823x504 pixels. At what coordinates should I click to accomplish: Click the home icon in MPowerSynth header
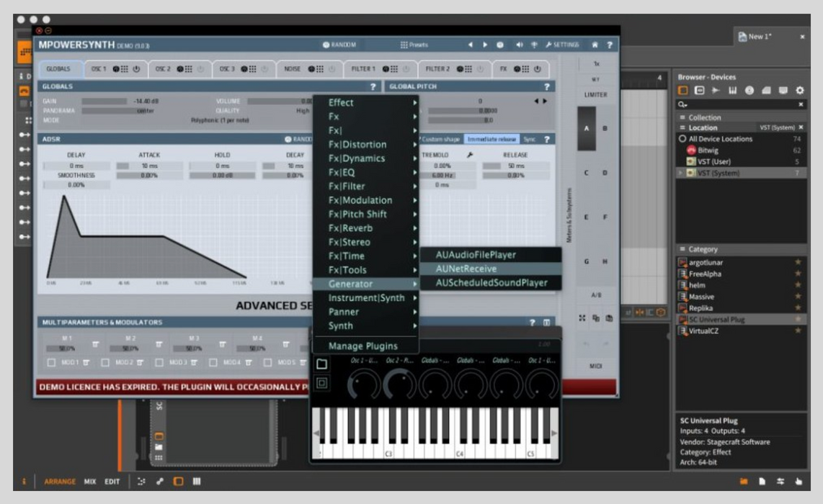coord(595,45)
